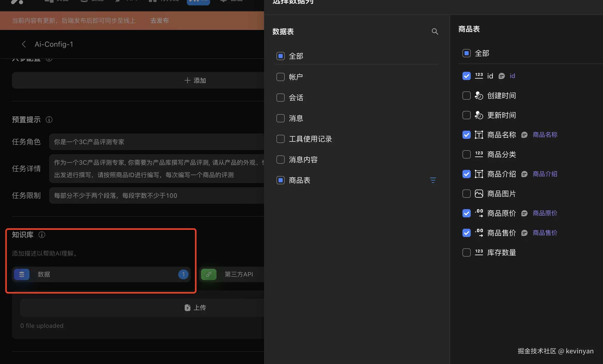Click the info icon next to 知识库

pos(42,235)
